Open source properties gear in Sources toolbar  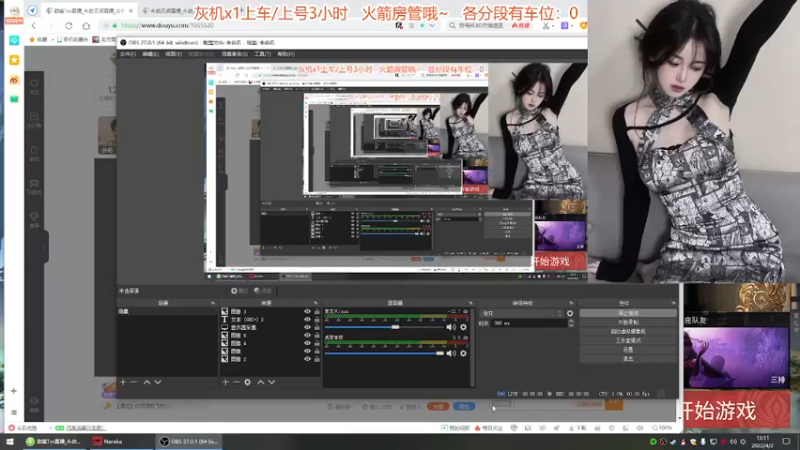(247, 382)
